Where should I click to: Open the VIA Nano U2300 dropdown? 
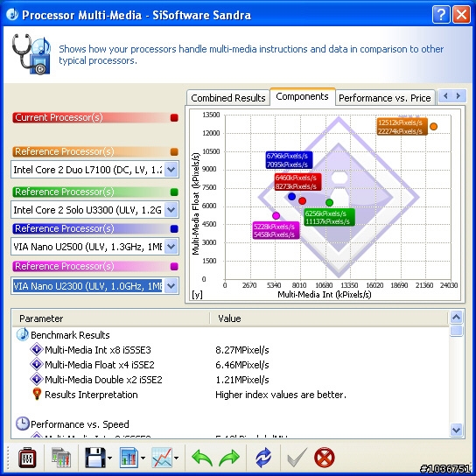(171, 285)
